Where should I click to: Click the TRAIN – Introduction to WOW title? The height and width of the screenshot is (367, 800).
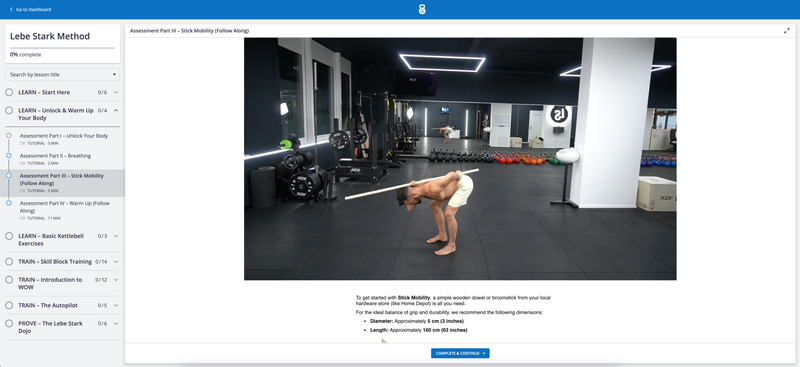coord(50,283)
